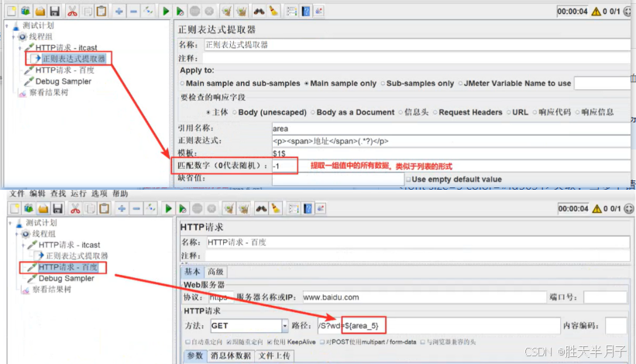Viewport: 636px width, 364px height.
Task: Tick 'Use empty default value' checkbox
Action: 408,179
